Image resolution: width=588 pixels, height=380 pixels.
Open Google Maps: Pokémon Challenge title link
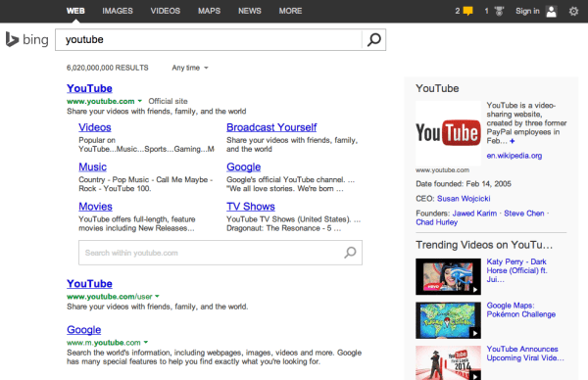click(x=521, y=309)
